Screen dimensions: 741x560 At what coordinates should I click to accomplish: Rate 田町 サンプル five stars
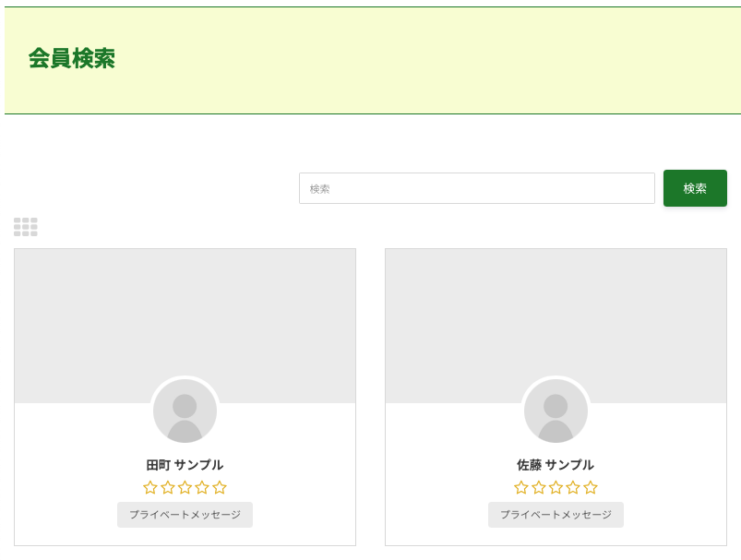click(x=220, y=487)
